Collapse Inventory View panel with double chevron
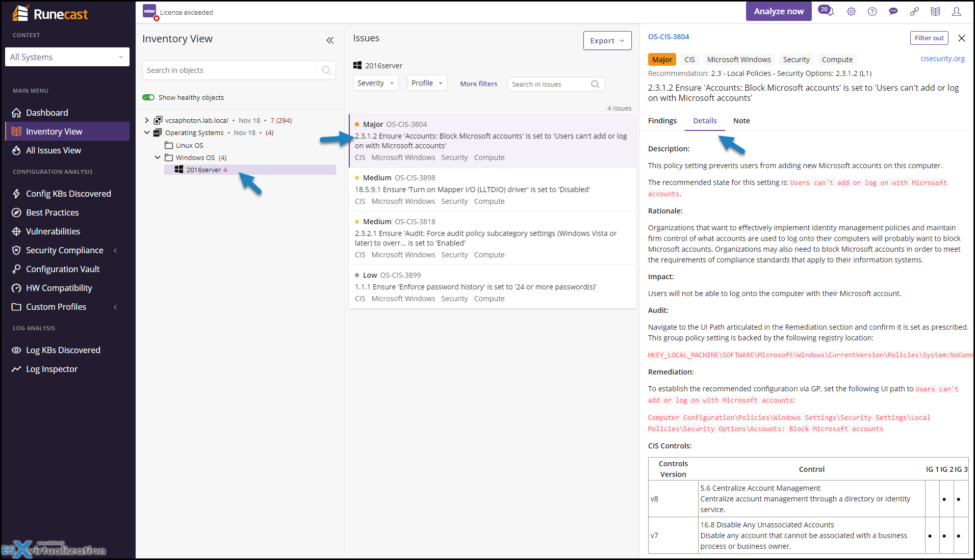The height and width of the screenshot is (560, 975). pos(330,40)
